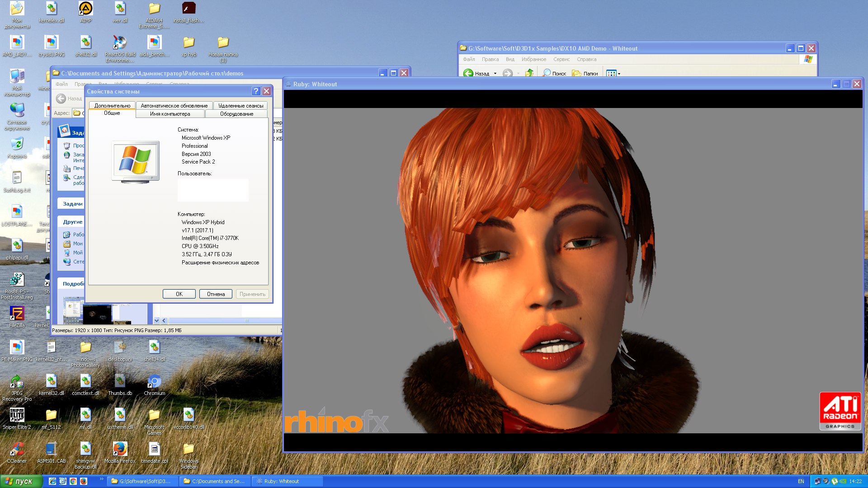This screenshot has height=488, width=868.
Task: Expand hidden quick launch items chevron
Action: (x=101, y=479)
